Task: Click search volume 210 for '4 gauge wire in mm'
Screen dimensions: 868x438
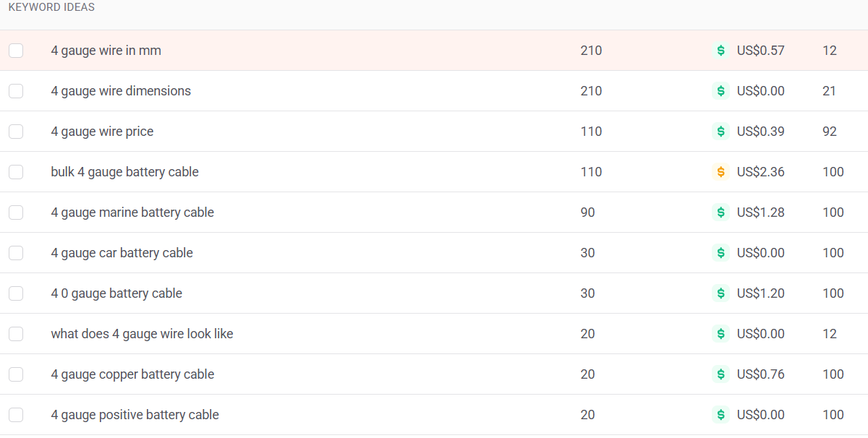Action: tap(591, 51)
